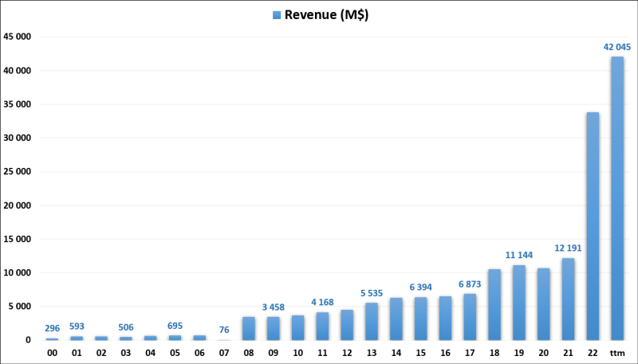
Task: Select the bar for year 22
Action: click(x=593, y=226)
